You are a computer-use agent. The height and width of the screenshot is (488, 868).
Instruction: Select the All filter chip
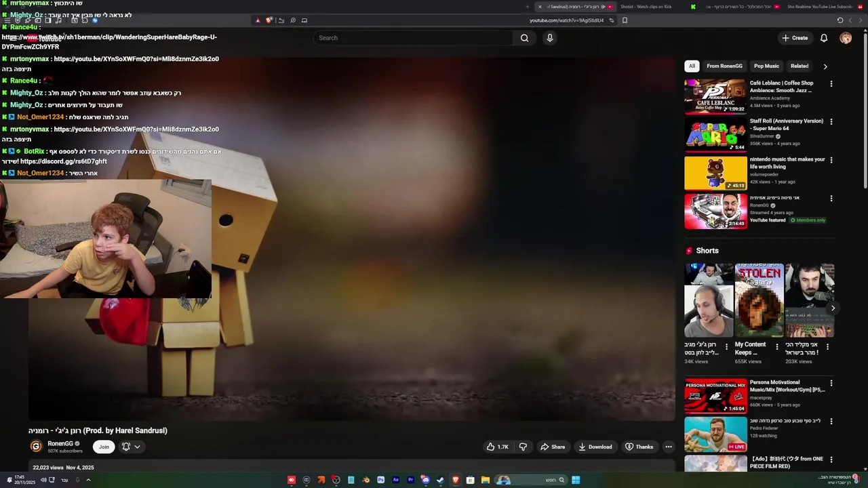(x=692, y=66)
